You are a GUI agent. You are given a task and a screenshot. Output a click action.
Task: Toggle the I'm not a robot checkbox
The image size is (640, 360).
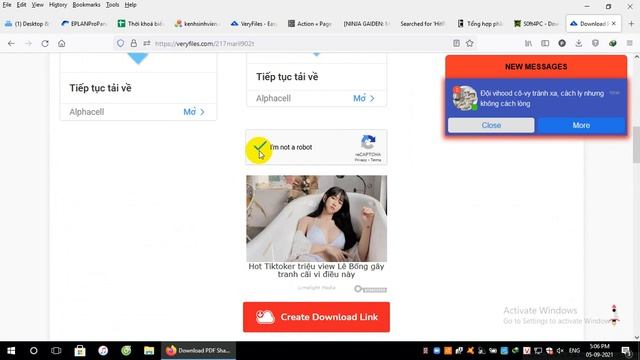click(260, 147)
